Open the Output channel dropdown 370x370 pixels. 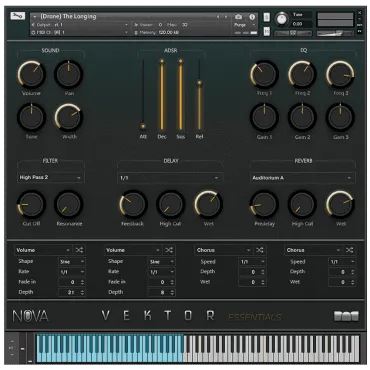click(80, 25)
